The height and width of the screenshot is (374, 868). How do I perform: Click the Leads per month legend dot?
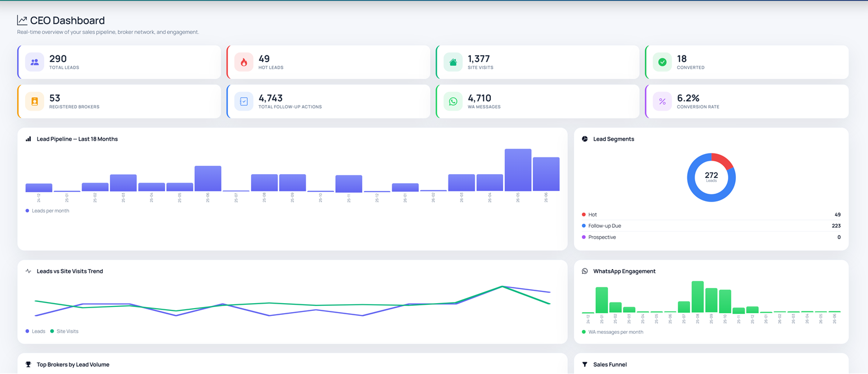[27, 211]
